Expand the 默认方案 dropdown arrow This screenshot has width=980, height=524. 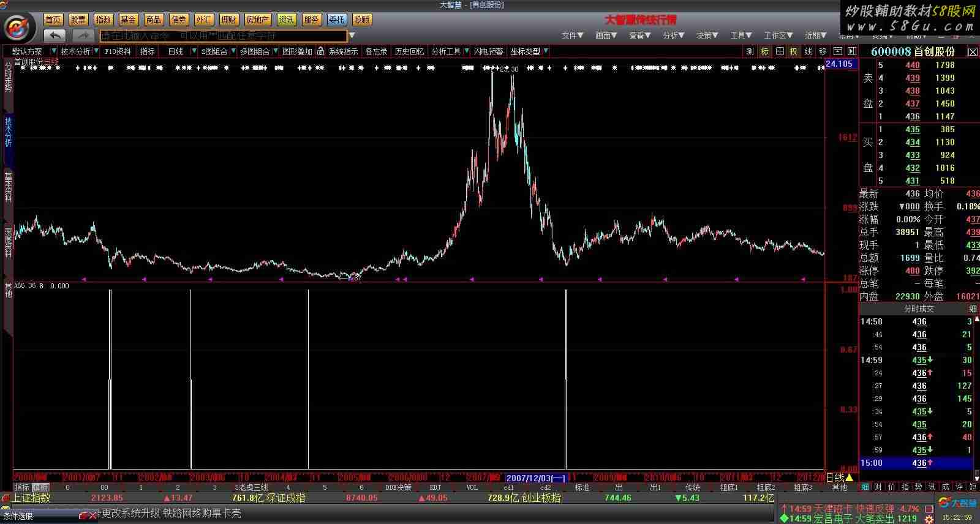pos(54,51)
